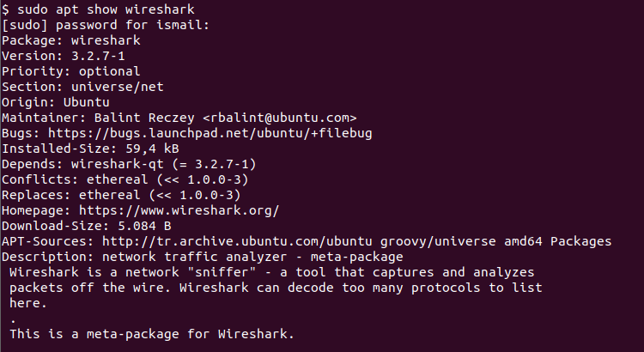Click the Conflicts ethereal entry

point(167,180)
